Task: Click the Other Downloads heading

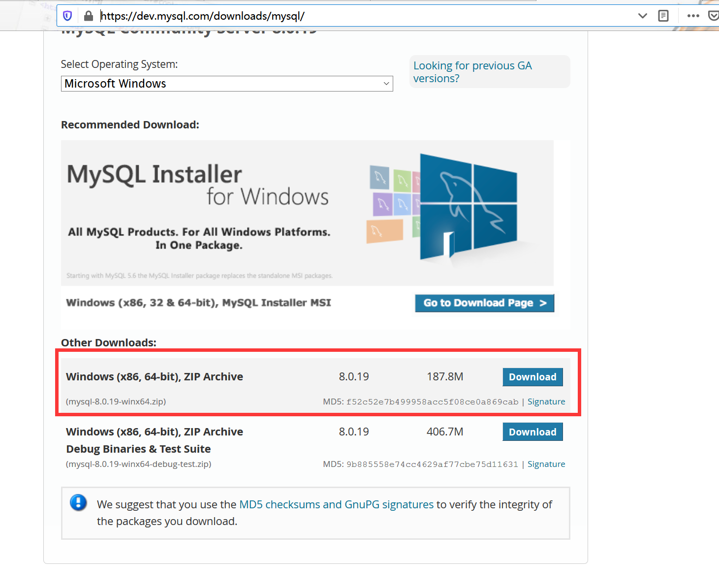Action: point(109,343)
